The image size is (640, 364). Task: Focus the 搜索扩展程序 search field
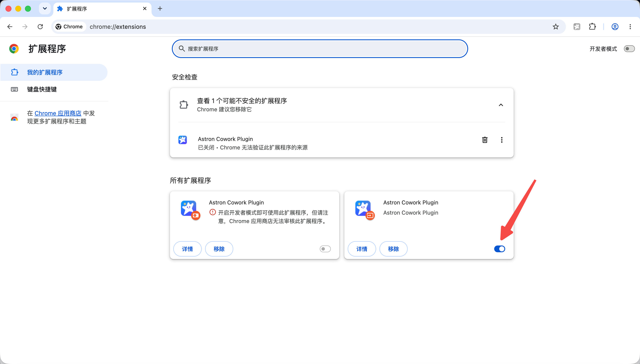tap(320, 48)
